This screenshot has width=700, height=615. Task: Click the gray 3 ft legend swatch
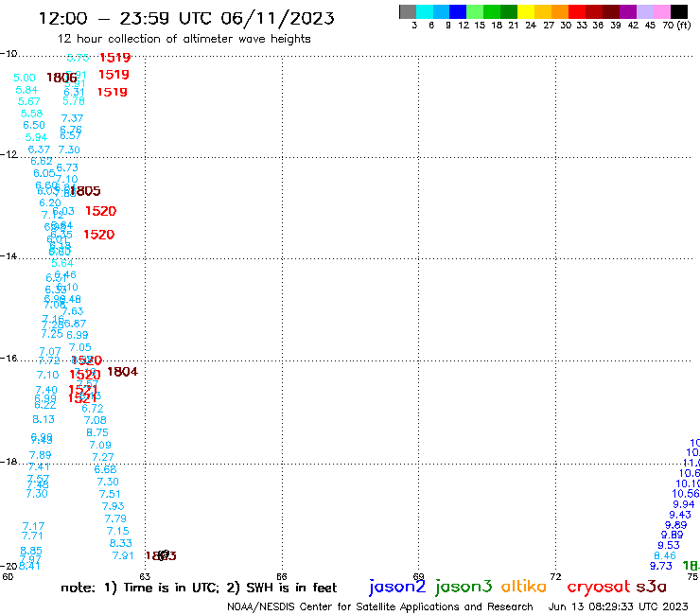click(x=408, y=11)
